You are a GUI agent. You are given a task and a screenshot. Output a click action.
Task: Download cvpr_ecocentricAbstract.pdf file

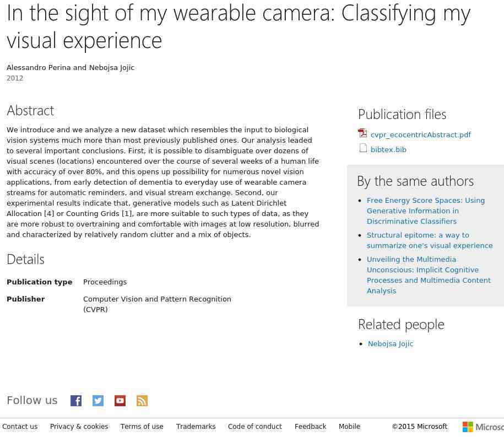(x=420, y=135)
